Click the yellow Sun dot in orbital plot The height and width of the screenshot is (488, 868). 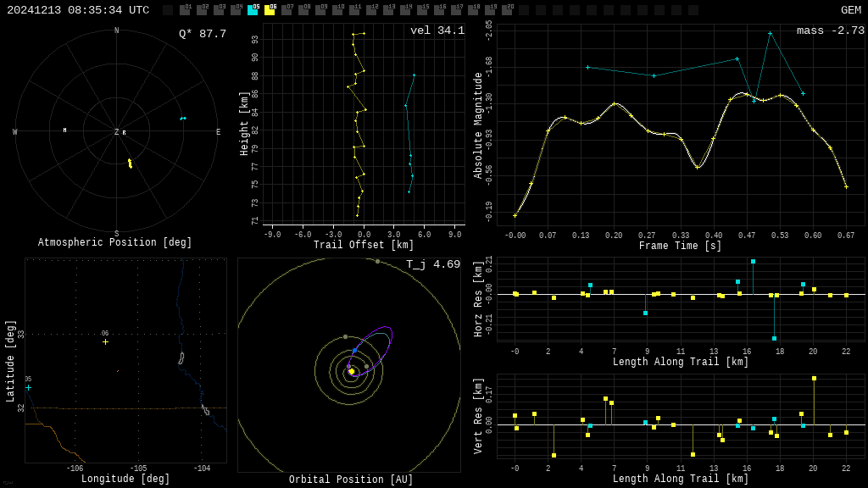pyautogui.click(x=351, y=371)
